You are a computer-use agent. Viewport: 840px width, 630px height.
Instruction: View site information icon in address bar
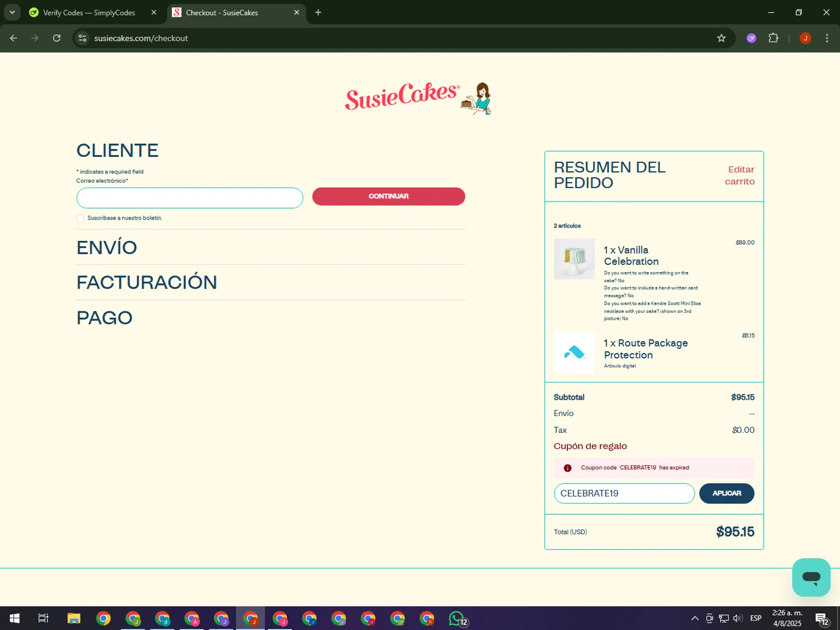pos(82,38)
